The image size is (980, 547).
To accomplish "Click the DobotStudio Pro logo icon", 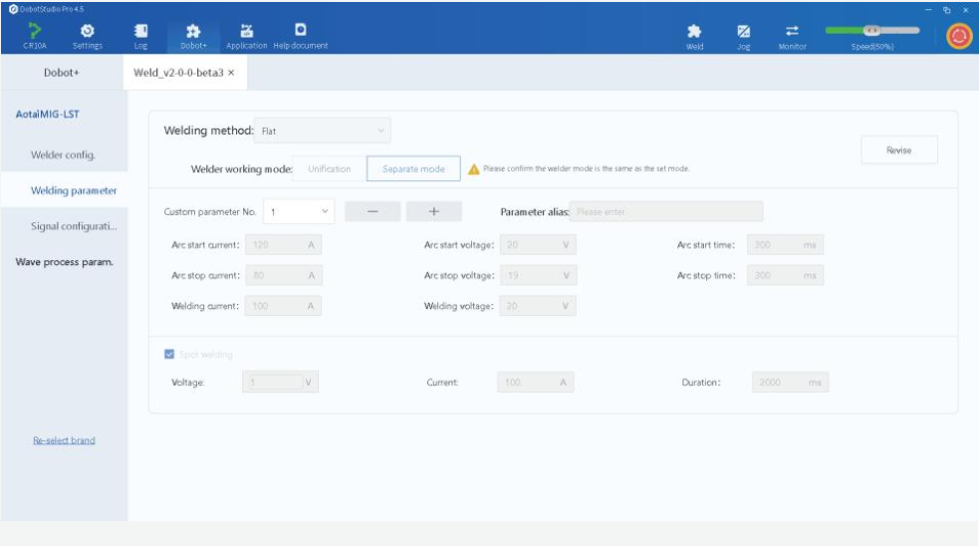I will coord(13,9).
